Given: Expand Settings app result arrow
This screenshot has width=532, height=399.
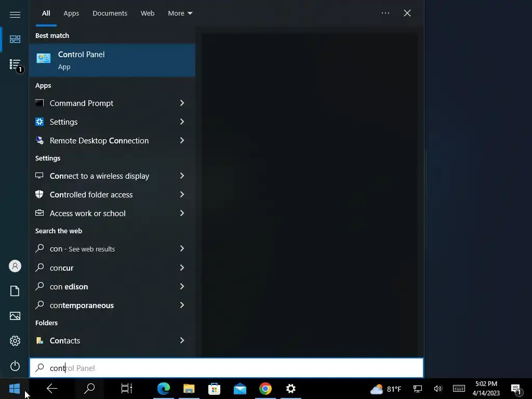Looking at the screenshot, I should pyautogui.click(x=182, y=122).
